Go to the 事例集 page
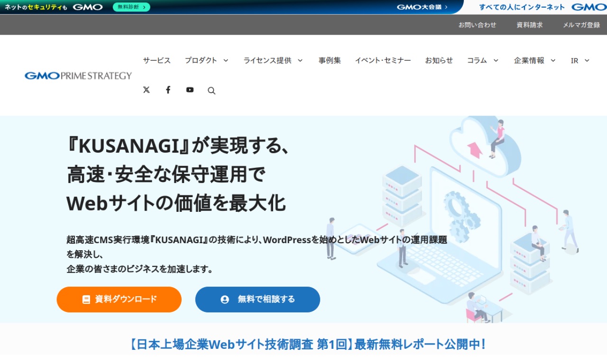 pyautogui.click(x=330, y=60)
